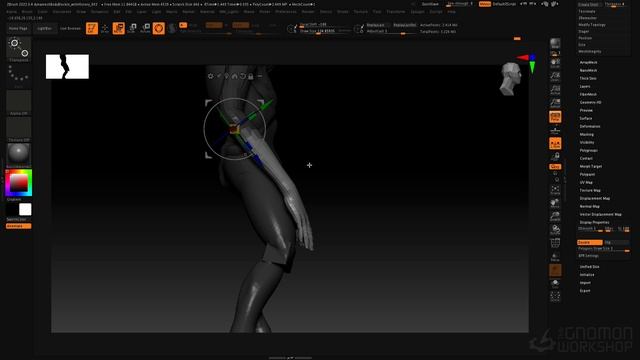Expand the Deformation subpalette
The image size is (640, 360).
590,127
